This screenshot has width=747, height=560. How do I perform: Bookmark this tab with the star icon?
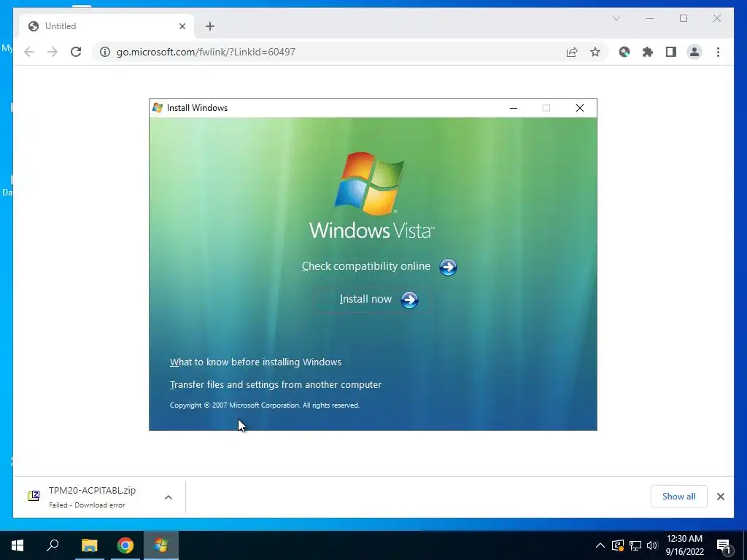pyautogui.click(x=595, y=52)
